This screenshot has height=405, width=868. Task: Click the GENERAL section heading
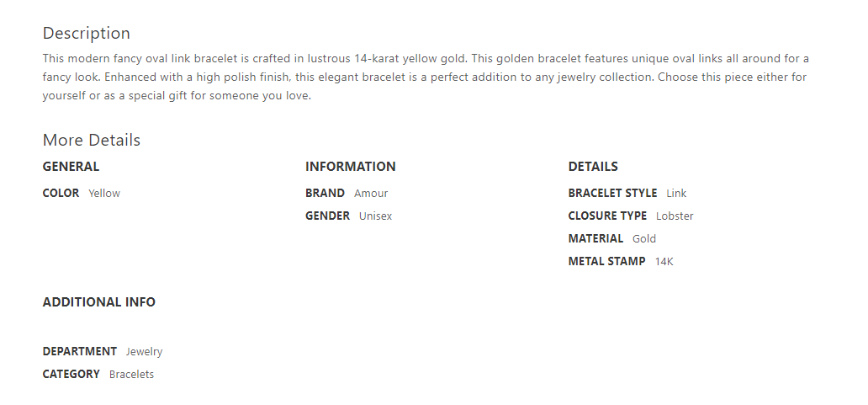[x=71, y=167]
